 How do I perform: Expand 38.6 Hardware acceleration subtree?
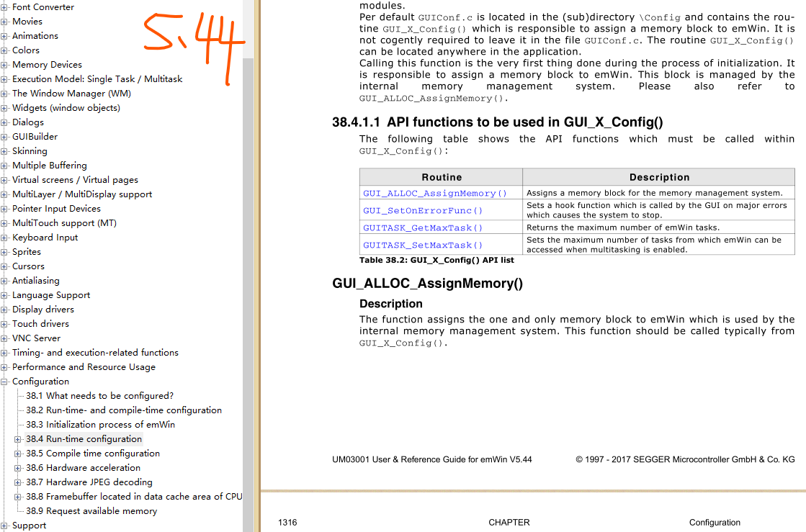click(x=18, y=468)
